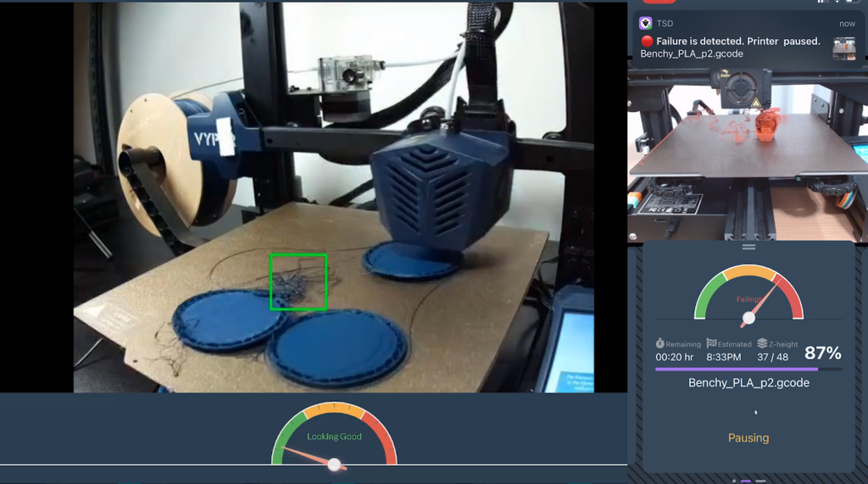Click the main blue printer video feed

click(x=334, y=197)
